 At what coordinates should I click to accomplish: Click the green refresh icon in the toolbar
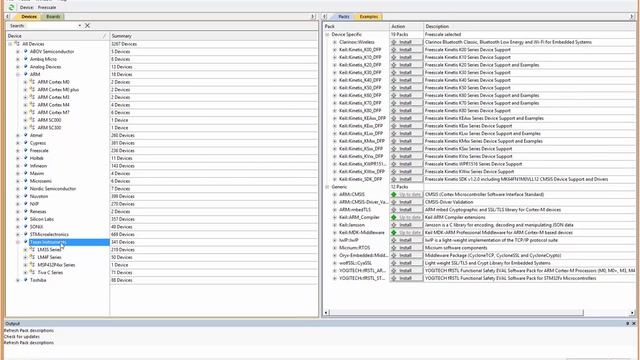[x=11, y=7]
